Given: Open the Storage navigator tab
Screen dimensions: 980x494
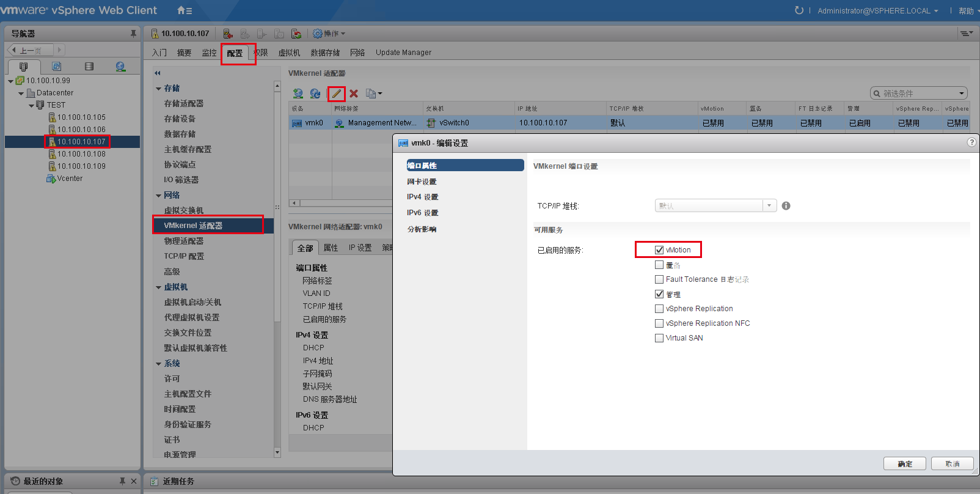Looking at the screenshot, I should tap(89, 66).
